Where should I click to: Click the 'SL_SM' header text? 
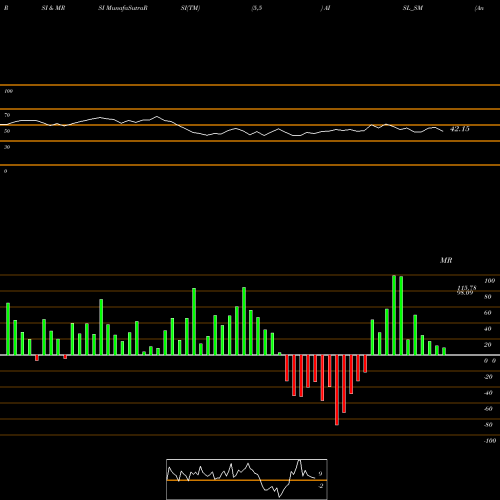[x=413, y=8]
